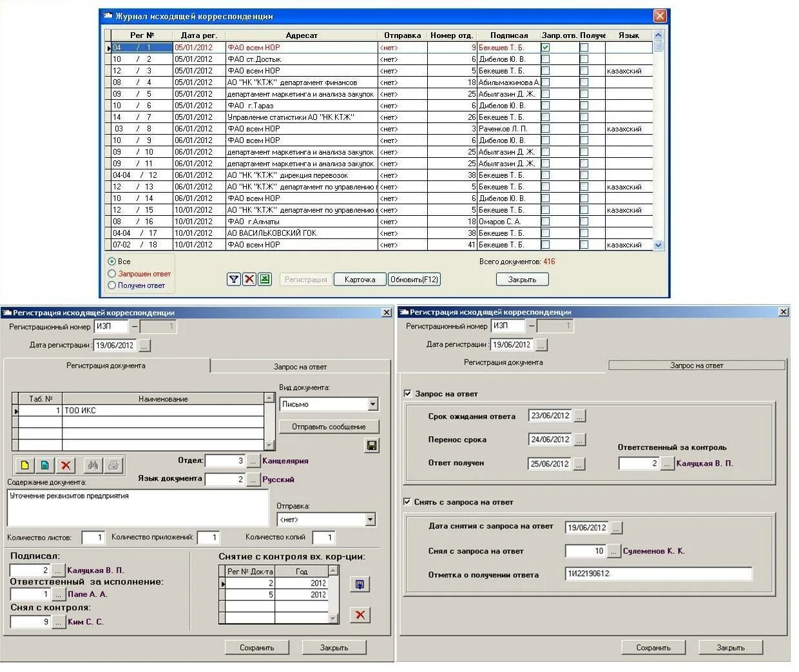
Task: Select the Все radio button
Action: click(x=112, y=262)
